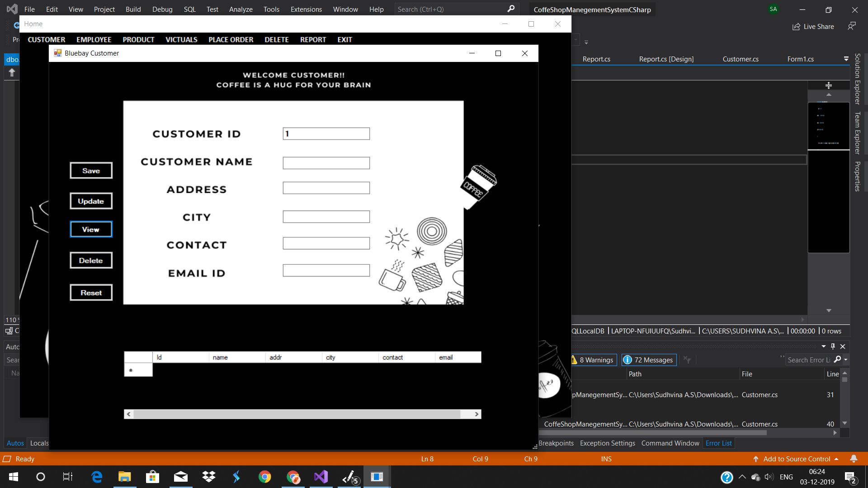Viewport: 868px width, 488px height.
Task: Click the Live Share icon
Action: [x=796, y=27]
